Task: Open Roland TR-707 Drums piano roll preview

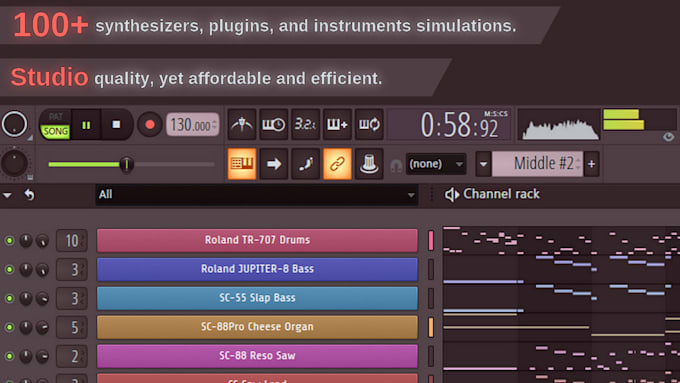Action: coord(561,240)
